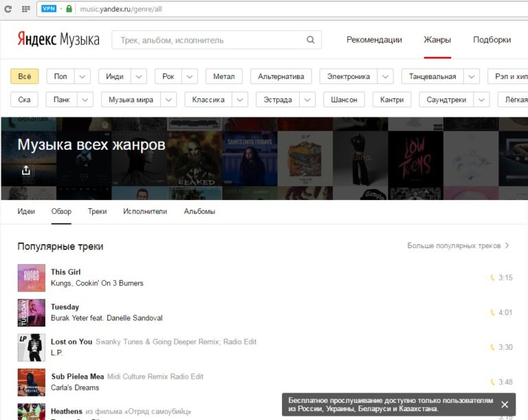Expand the Электроника subgenre dropdown arrow
The height and width of the screenshot is (420, 528).
pos(386,76)
